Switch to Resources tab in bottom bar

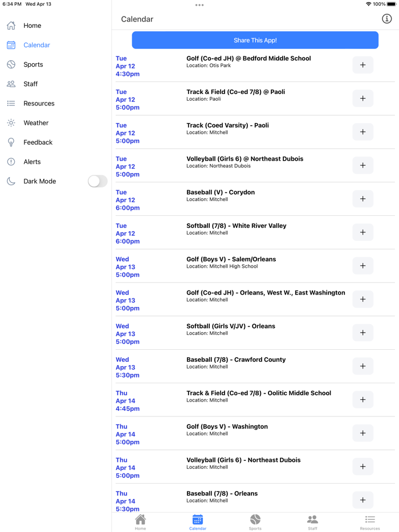370,522
